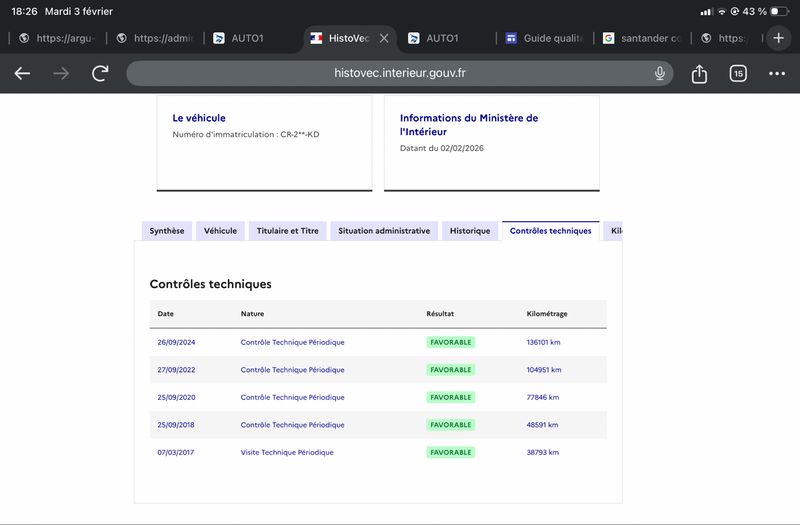
Task: Tap the microphone icon in address bar
Action: pyautogui.click(x=660, y=74)
